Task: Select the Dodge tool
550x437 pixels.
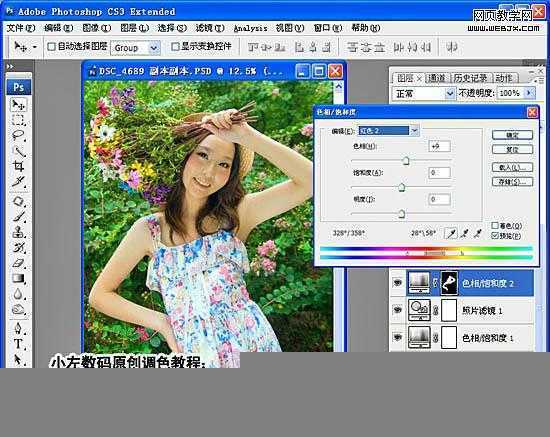Action: point(19,309)
